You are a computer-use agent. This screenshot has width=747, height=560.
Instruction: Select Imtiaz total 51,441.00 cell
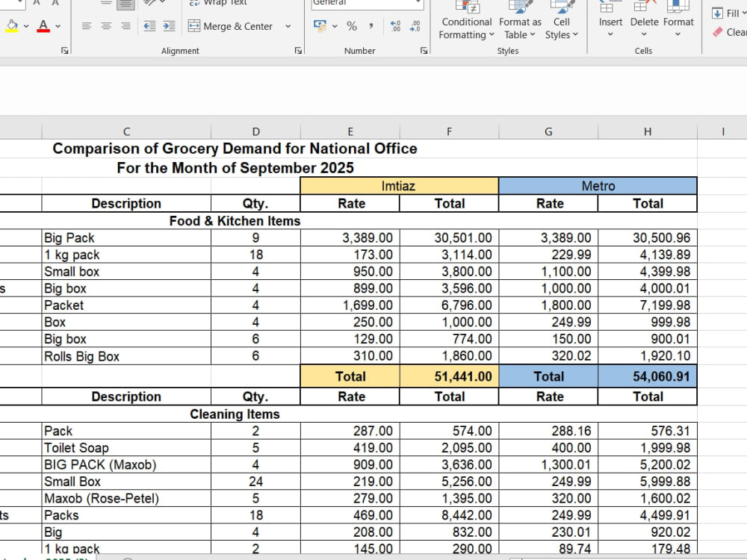[x=449, y=376]
